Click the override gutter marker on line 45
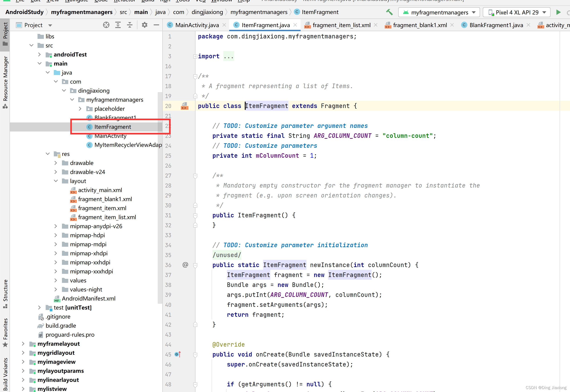Screen dimensions: 570x392 tap(178, 354)
